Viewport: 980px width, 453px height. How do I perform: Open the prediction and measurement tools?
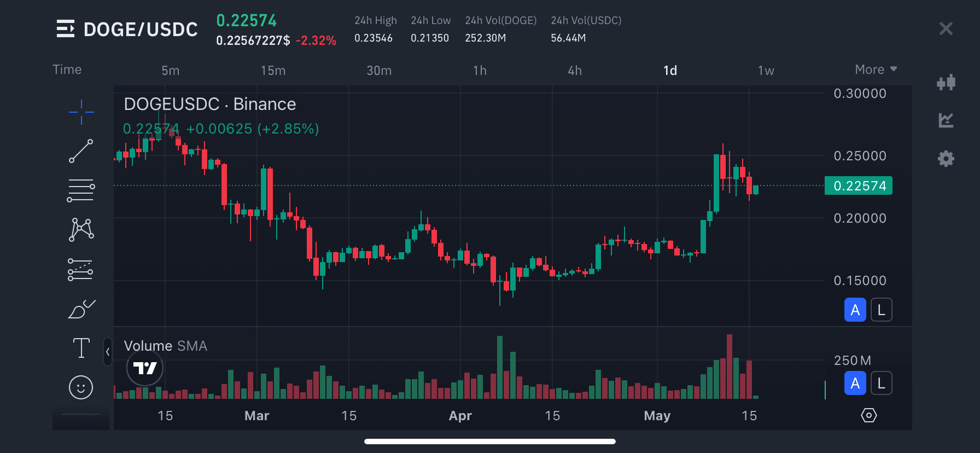[81, 269]
